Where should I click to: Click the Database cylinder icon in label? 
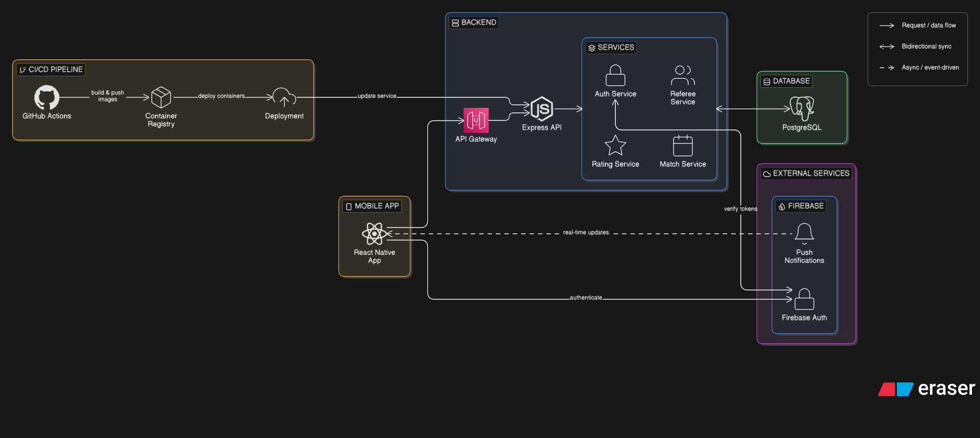pos(767,81)
